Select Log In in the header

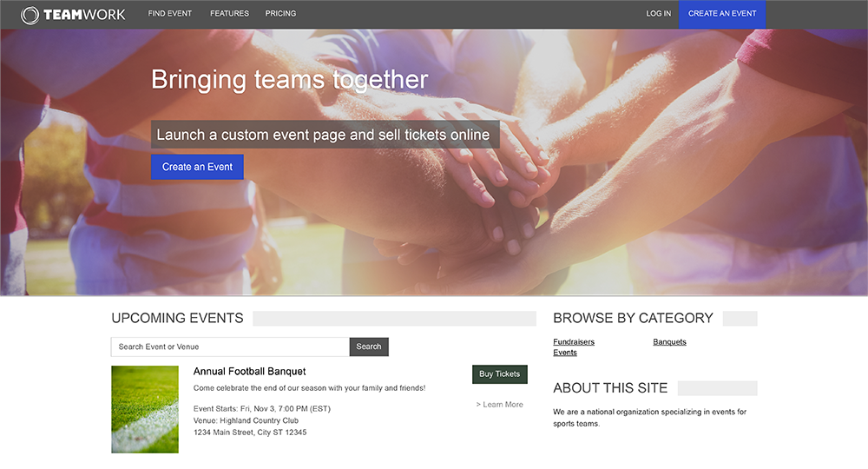(658, 13)
